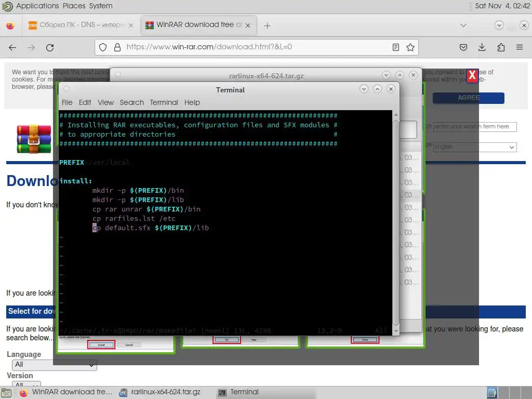
Task: Click the tracking protection shield icon
Action: click(103, 47)
